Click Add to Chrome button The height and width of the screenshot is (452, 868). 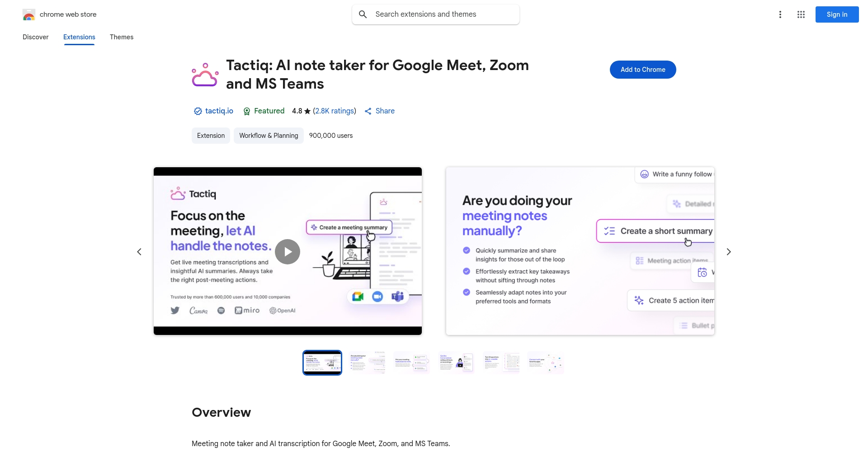643,70
